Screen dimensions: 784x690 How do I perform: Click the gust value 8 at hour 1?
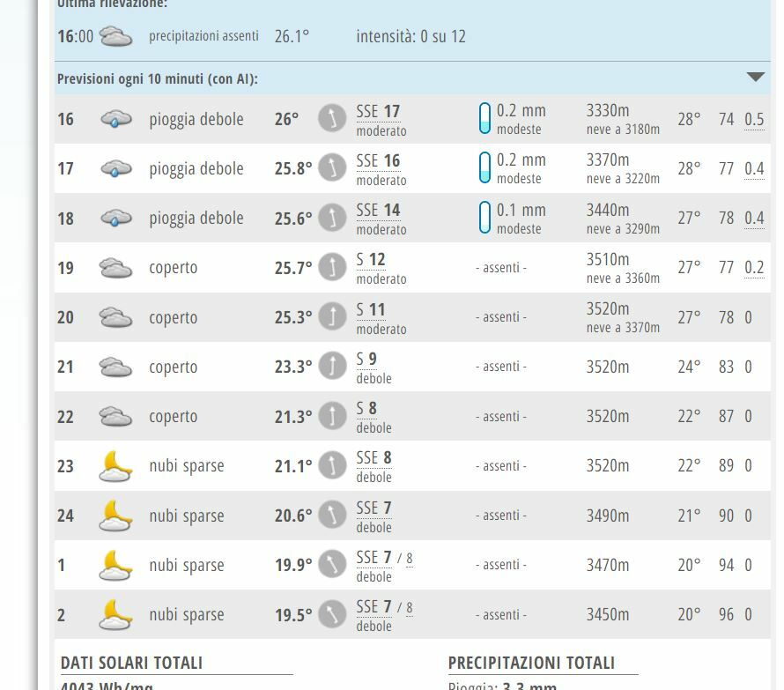410,558
